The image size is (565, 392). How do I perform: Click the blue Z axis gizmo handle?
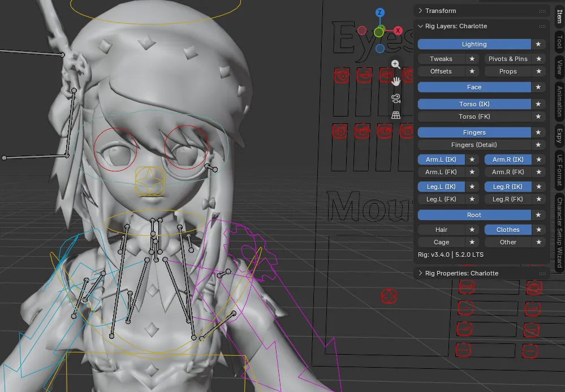[x=379, y=12]
